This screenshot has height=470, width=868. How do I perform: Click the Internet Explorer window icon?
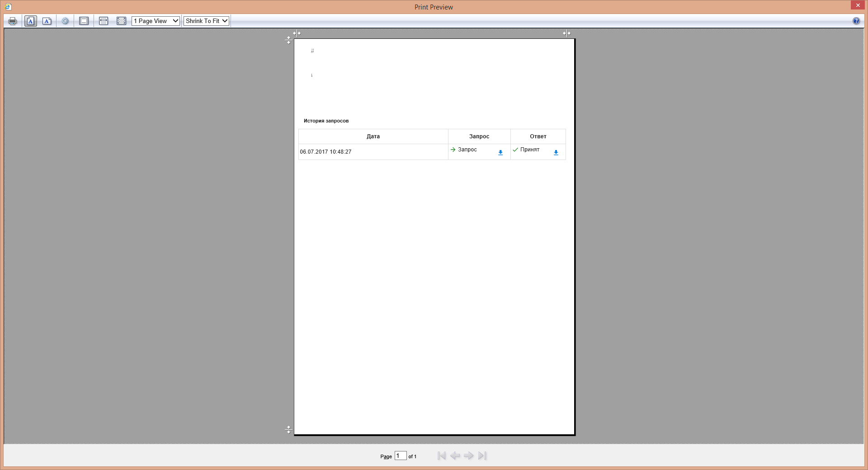tap(8, 7)
